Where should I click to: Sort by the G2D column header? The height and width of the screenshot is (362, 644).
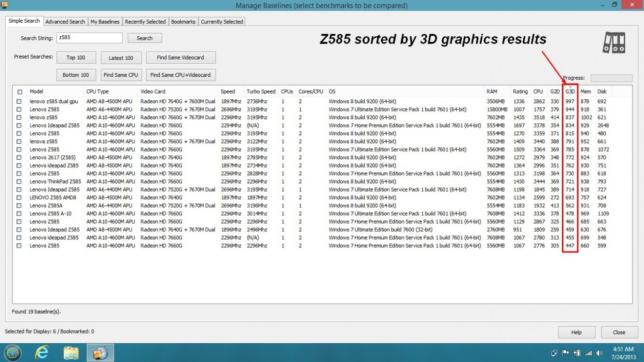click(x=555, y=92)
